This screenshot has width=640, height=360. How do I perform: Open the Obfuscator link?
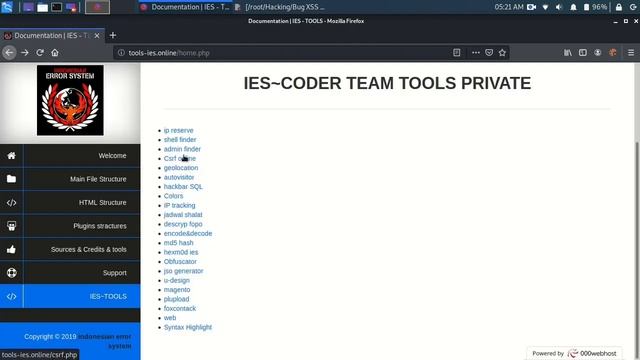(180, 262)
